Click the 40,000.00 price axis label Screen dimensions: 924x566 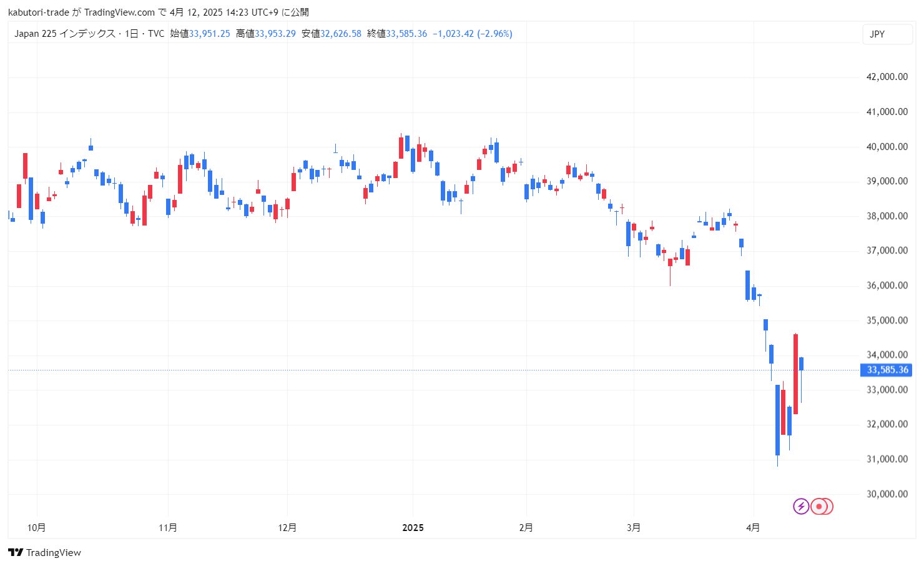[887, 147]
